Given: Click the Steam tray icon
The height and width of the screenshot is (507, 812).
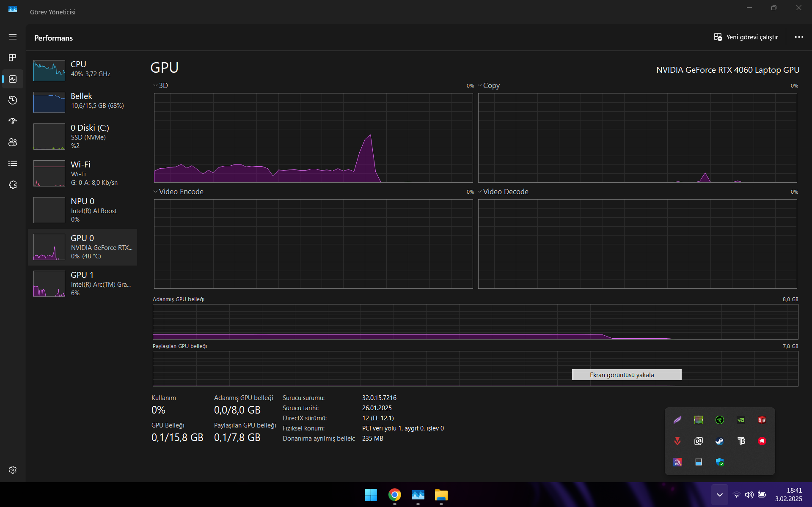Looking at the screenshot, I should pos(720,441).
